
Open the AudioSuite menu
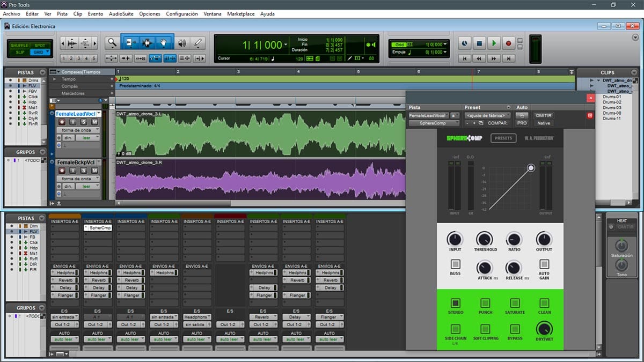(x=121, y=14)
